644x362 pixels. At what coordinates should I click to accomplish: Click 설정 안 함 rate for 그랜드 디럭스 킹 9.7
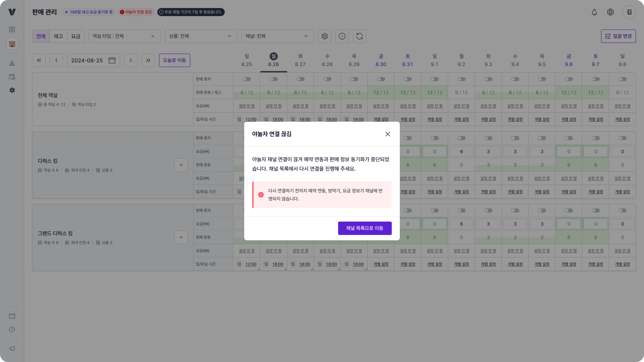596,251
